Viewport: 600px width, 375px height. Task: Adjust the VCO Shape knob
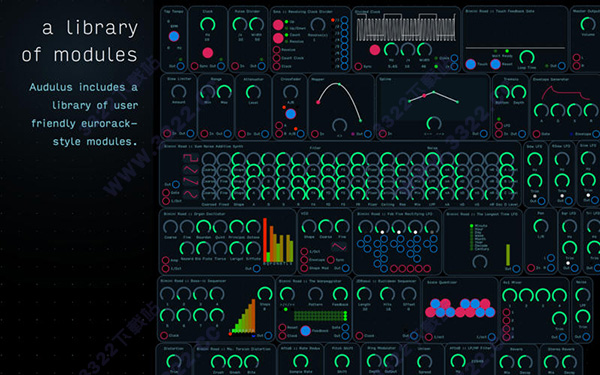[308, 227]
